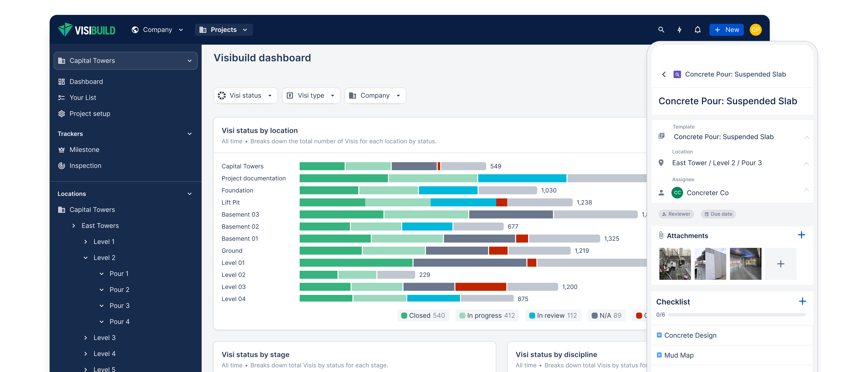Image resolution: width=868 pixels, height=372 pixels.
Task: Toggle the Closed 540 legend filter
Action: (x=423, y=315)
